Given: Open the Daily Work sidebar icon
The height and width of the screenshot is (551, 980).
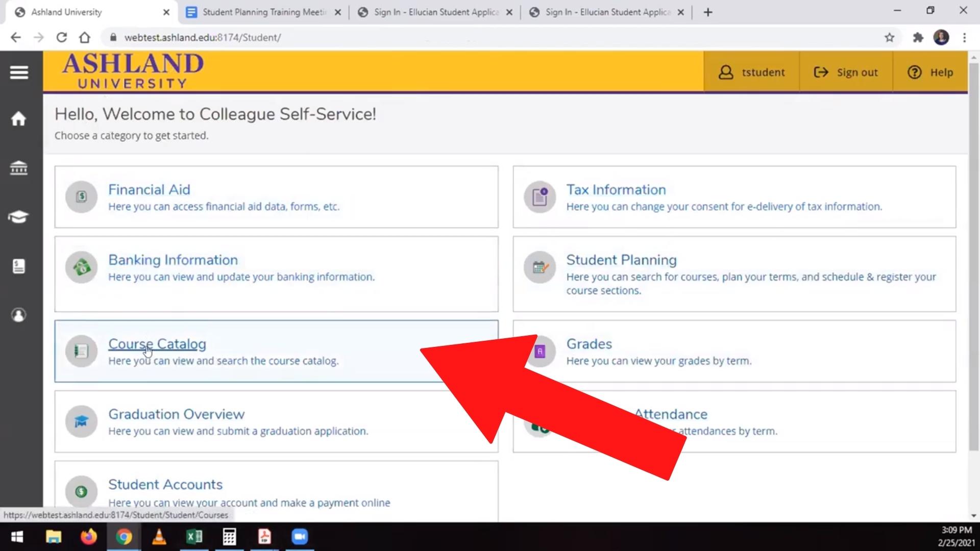Looking at the screenshot, I should point(19,266).
